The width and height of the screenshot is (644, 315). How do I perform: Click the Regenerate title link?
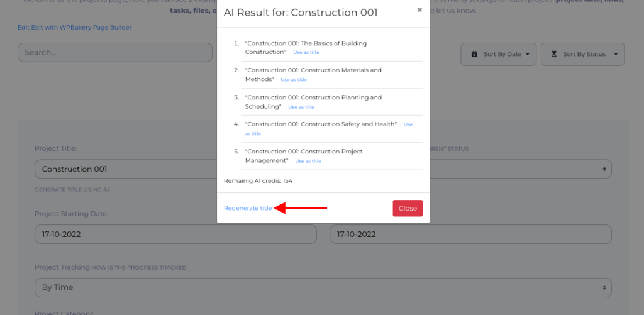tap(248, 208)
